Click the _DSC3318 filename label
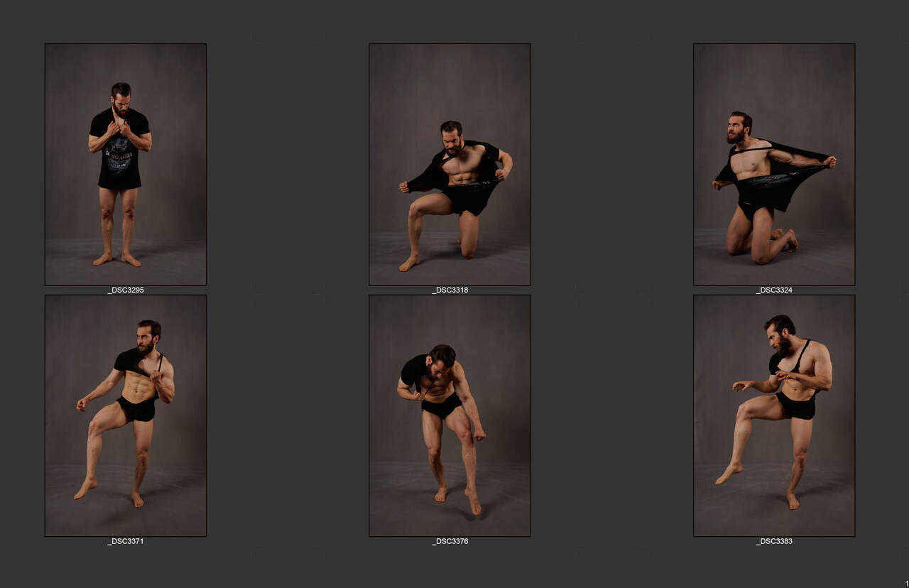The width and height of the screenshot is (909, 588). click(x=450, y=290)
